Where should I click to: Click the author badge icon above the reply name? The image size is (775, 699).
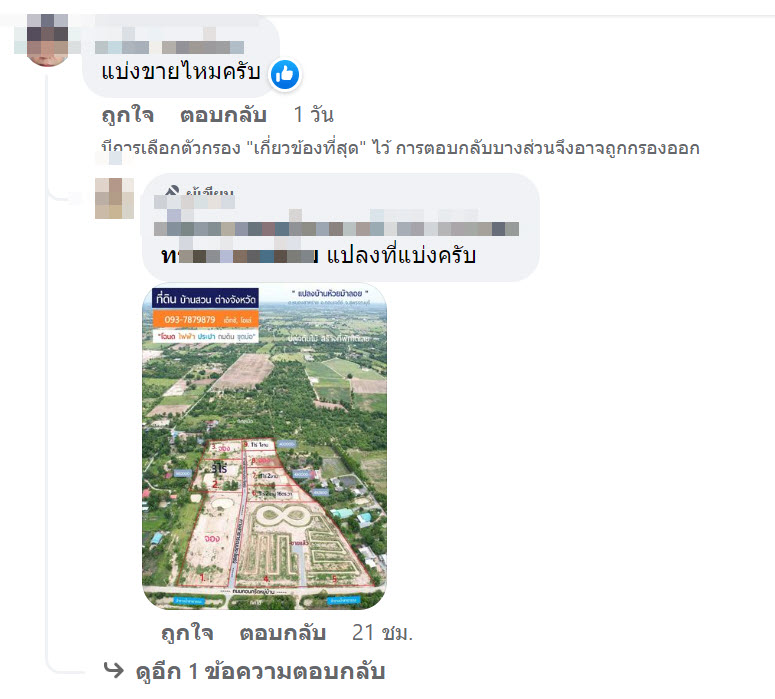tap(172, 191)
